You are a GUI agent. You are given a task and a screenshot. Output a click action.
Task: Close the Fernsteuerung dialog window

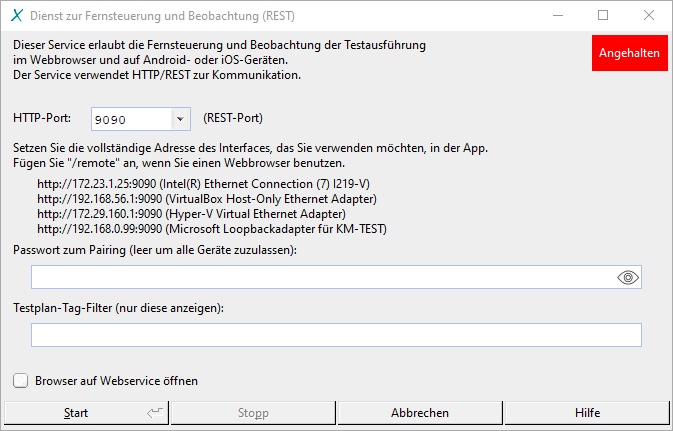(x=649, y=16)
